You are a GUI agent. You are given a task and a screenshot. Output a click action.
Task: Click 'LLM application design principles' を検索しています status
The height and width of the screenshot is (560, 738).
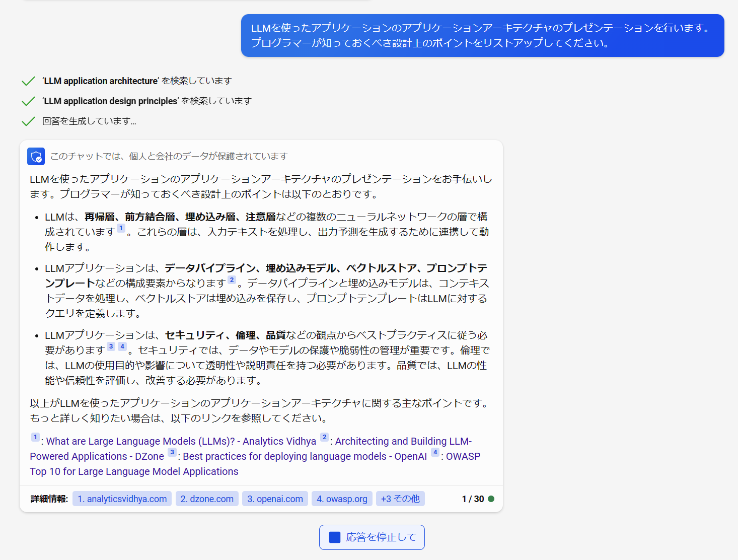(146, 101)
